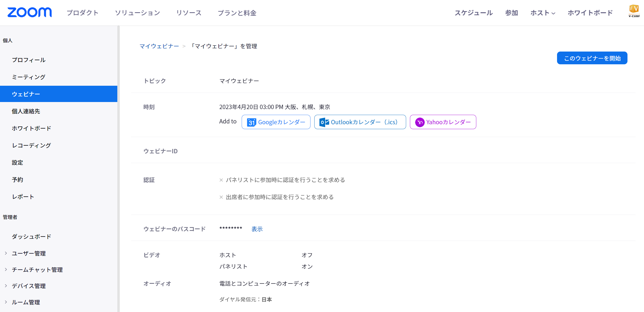Click スケジュール in the top bar
This screenshot has height=312, width=644.
[474, 13]
